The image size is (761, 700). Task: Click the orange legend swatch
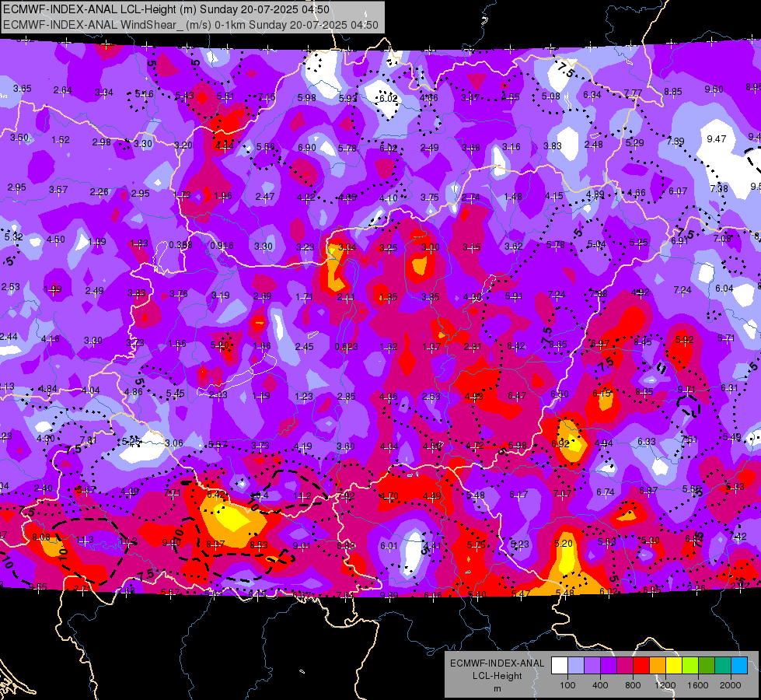tap(658, 665)
